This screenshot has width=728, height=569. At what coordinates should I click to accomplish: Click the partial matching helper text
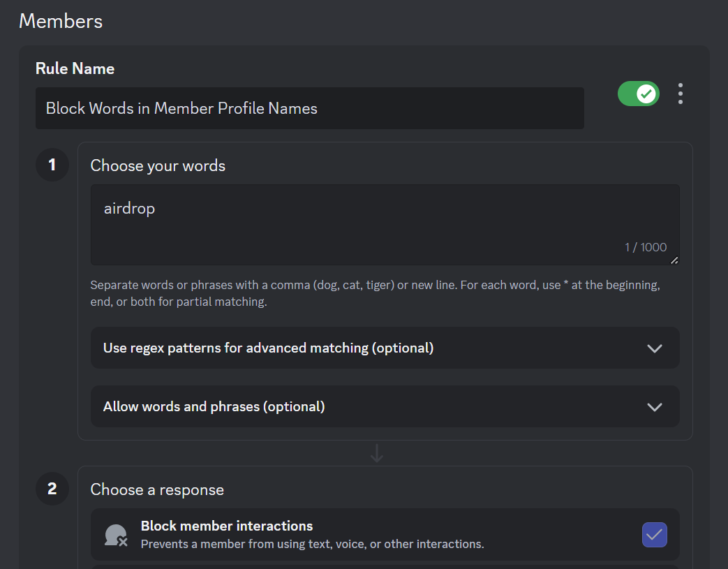tap(375, 294)
